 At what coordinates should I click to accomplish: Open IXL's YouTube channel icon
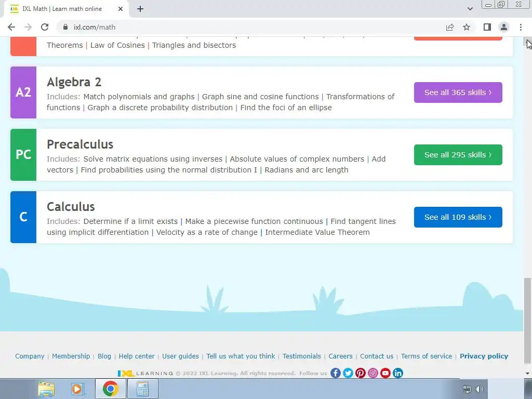click(385, 373)
